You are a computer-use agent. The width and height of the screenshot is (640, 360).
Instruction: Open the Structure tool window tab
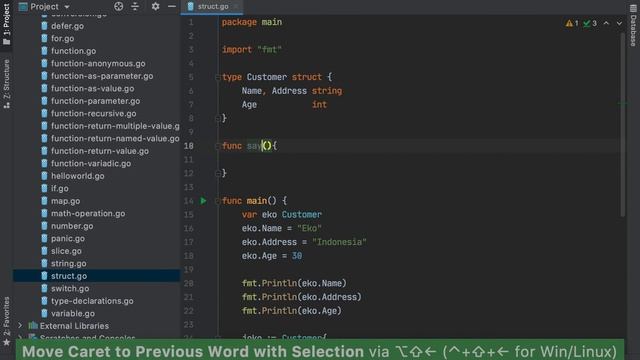tap(7, 84)
